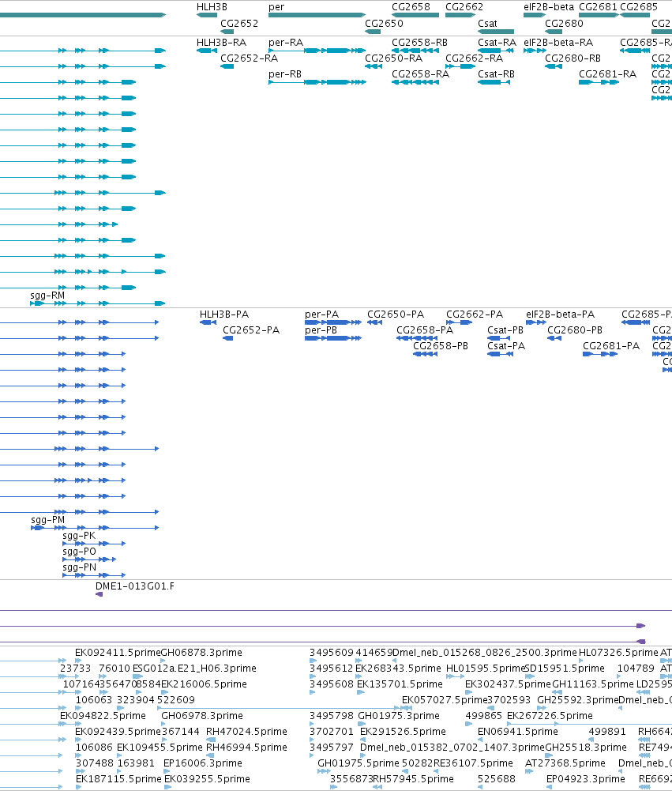Select the EK135701.5prime EST
The width and height of the screenshot is (672, 791).
[360, 692]
